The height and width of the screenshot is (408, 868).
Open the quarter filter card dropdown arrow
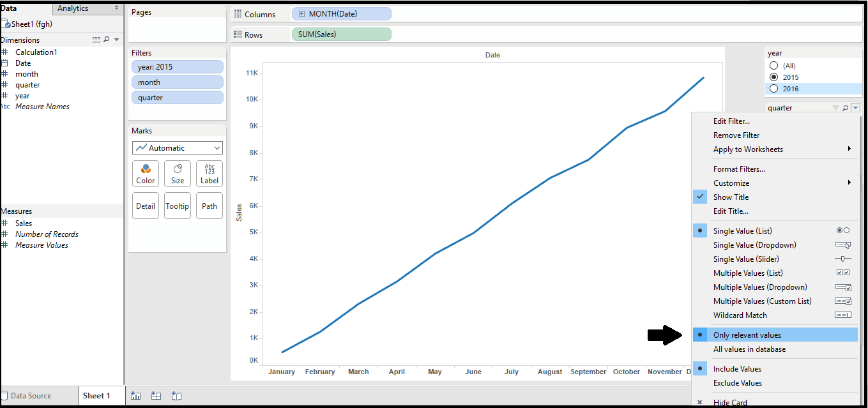[x=856, y=107]
